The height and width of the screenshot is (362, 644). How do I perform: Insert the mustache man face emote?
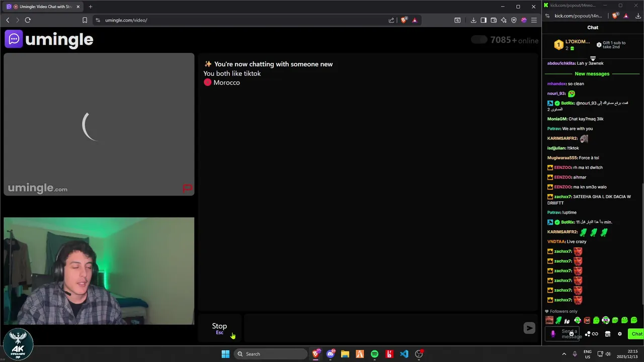(549, 320)
